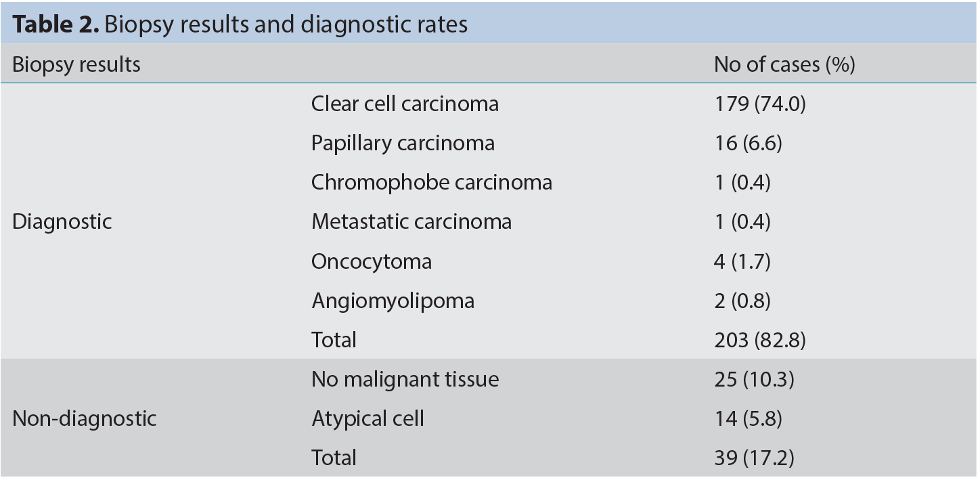Select the Papillary carcinoma label
This screenshot has height=480, width=980.
tap(403, 144)
